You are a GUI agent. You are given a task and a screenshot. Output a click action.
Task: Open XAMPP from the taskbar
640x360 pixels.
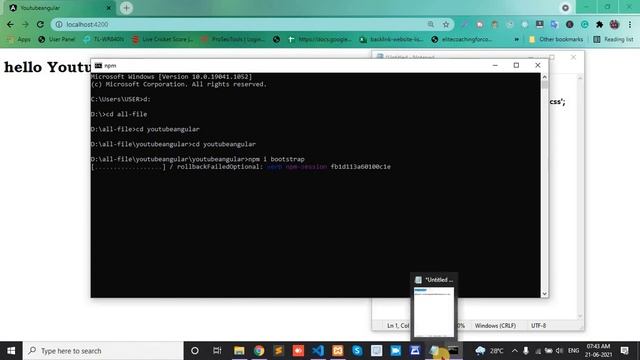338,351
